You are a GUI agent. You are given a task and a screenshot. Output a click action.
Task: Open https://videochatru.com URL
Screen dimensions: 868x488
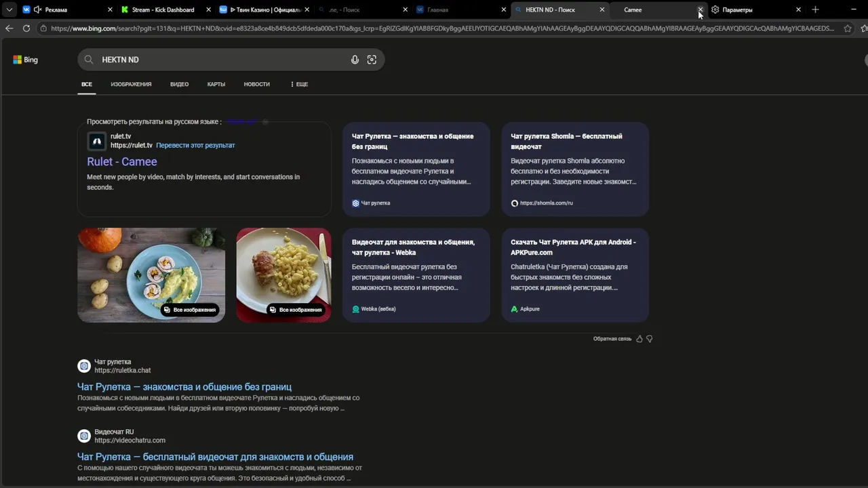pos(130,441)
